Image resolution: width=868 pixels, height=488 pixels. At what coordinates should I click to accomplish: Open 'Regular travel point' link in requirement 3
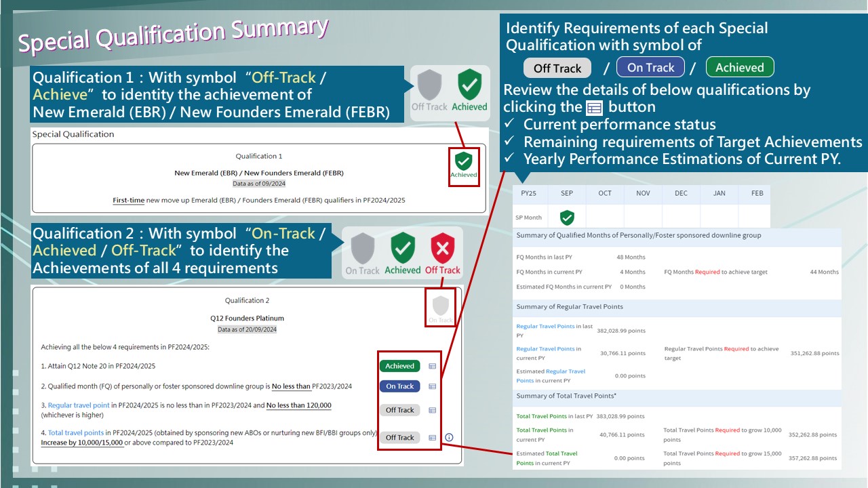(79, 405)
